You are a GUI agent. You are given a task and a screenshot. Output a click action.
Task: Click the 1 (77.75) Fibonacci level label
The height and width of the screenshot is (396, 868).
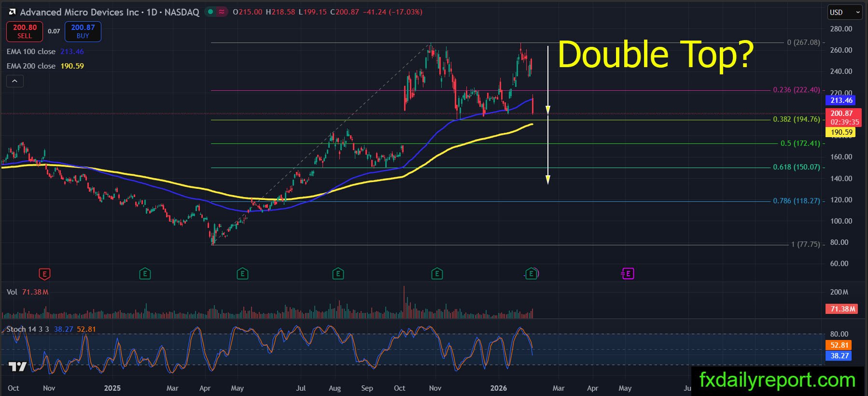tap(806, 244)
